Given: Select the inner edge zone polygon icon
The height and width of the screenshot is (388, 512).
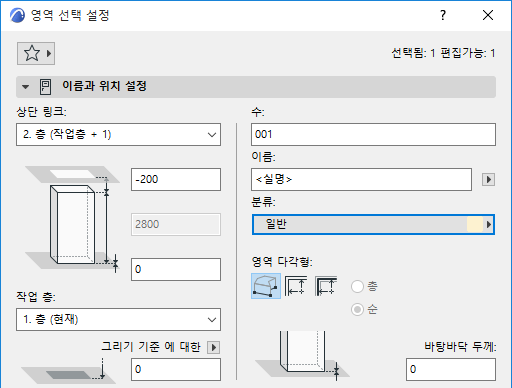Looking at the screenshot, I should (296, 286).
